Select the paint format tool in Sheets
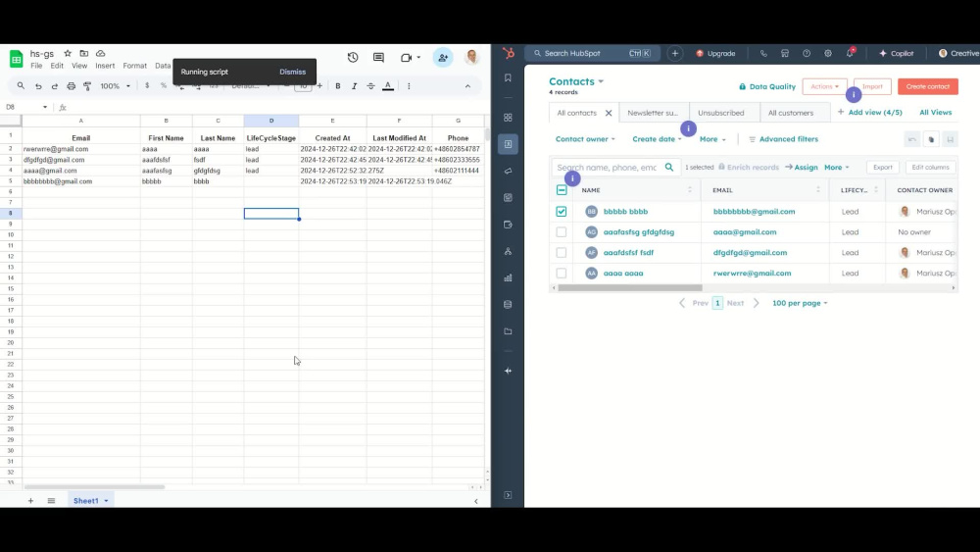980x552 pixels. pos(87,86)
